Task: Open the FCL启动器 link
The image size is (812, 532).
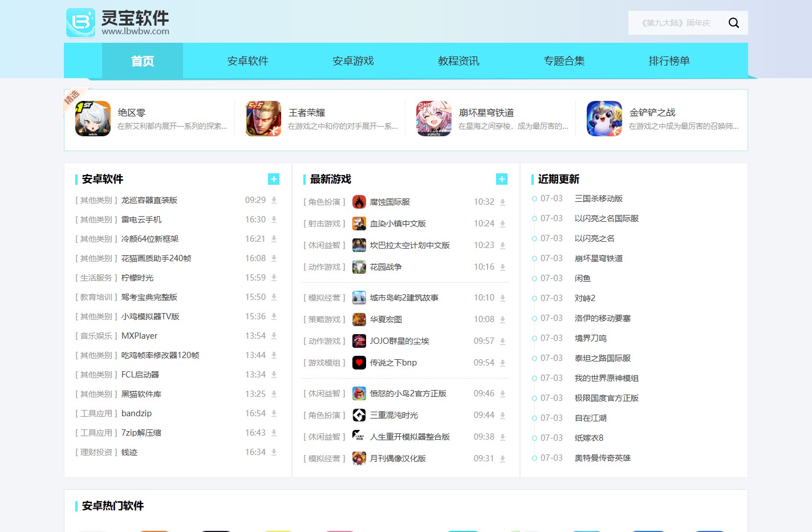Action: pos(140,375)
